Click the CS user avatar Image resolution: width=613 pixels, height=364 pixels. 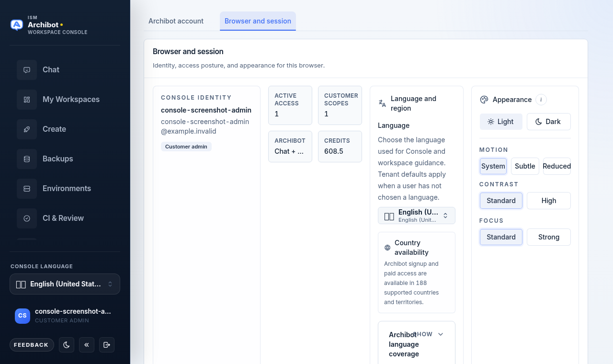23,316
